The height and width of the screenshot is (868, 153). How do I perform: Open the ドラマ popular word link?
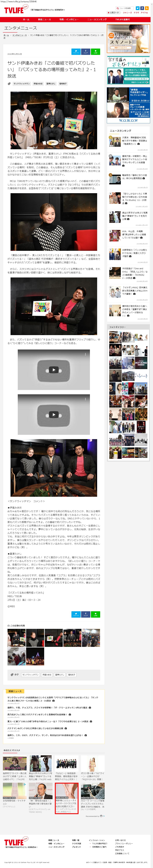click(136, 13)
